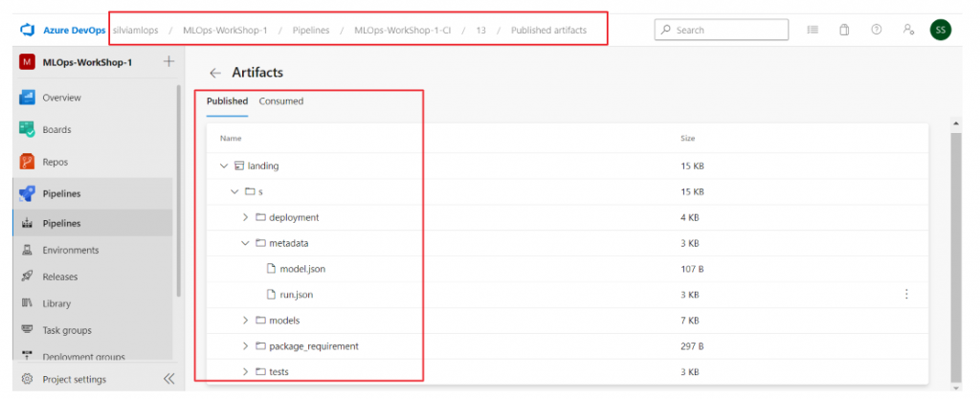The height and width of the screenshot is (399, 980).
Task: Open the Azure DevOps home link
Action: 75,30
